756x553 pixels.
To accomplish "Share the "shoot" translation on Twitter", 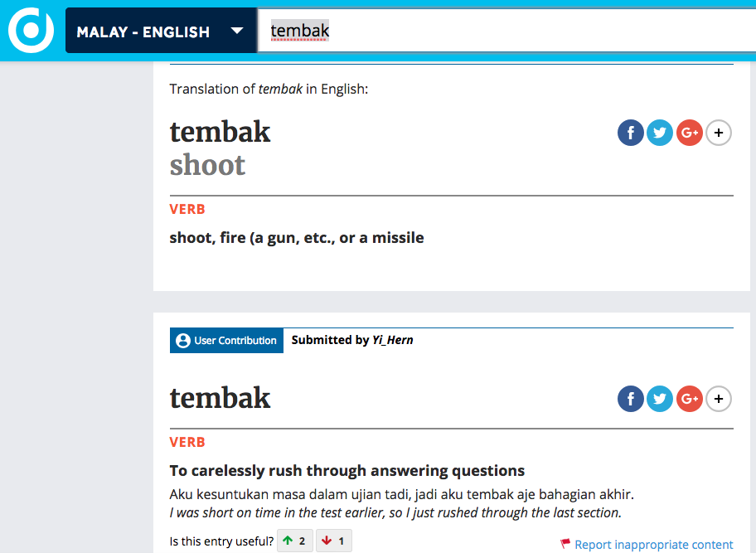I will coord(660,132).
